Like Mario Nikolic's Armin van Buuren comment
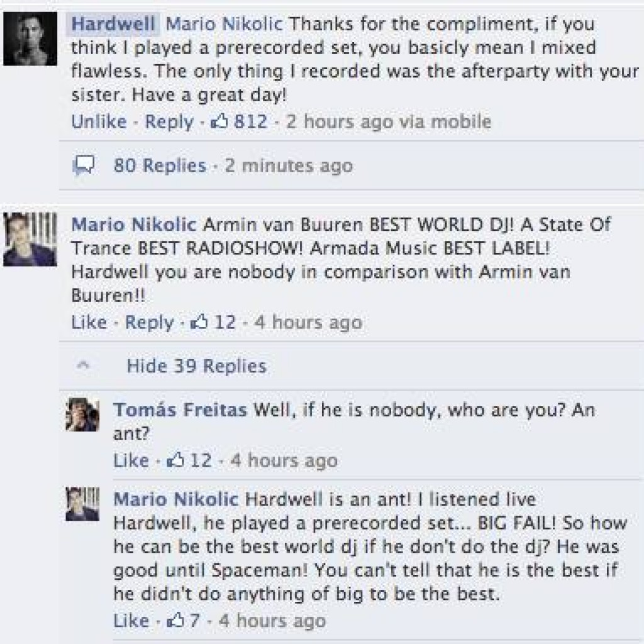This screenshot has height=644, width=644. (89, 323)
